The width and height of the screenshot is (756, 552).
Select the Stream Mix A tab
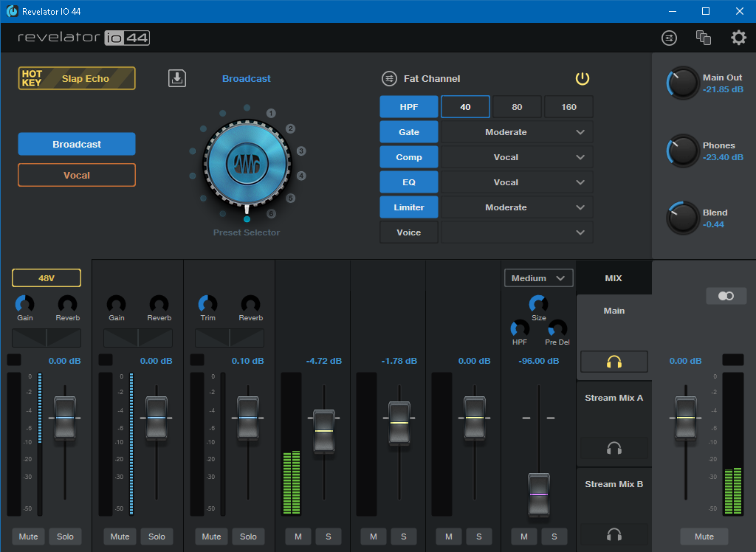614,398
